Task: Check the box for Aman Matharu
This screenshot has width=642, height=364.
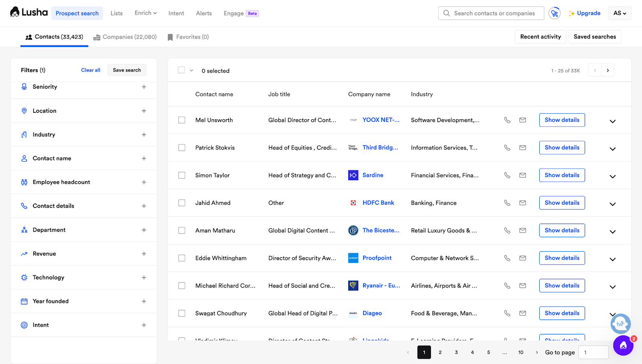Action: 182,230
